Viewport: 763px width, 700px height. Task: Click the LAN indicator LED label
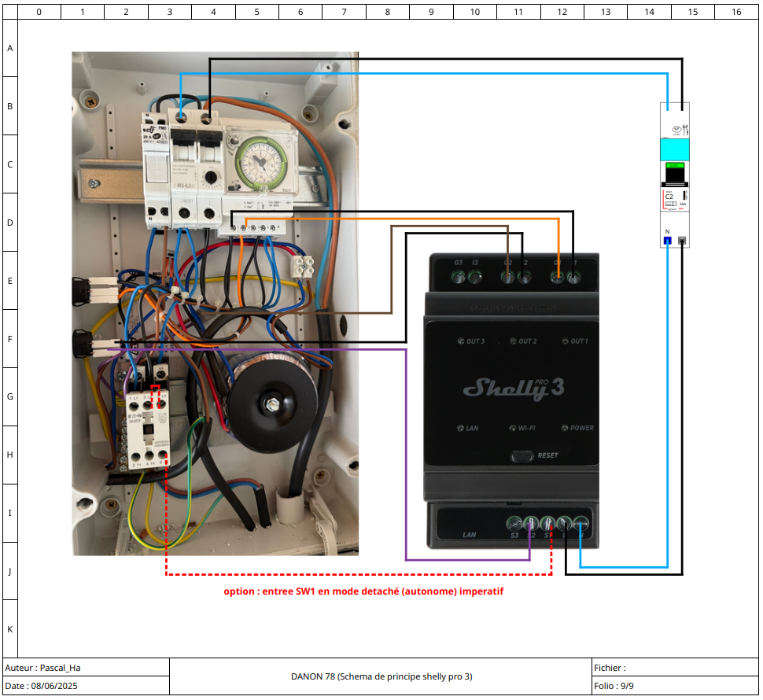(467, 428)
